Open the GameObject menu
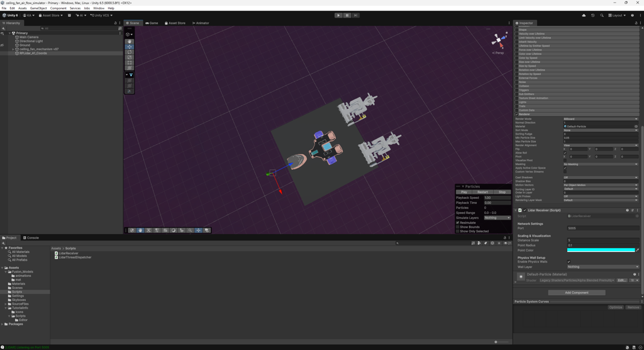Screen dimensions: 644x350 (38, 8)
